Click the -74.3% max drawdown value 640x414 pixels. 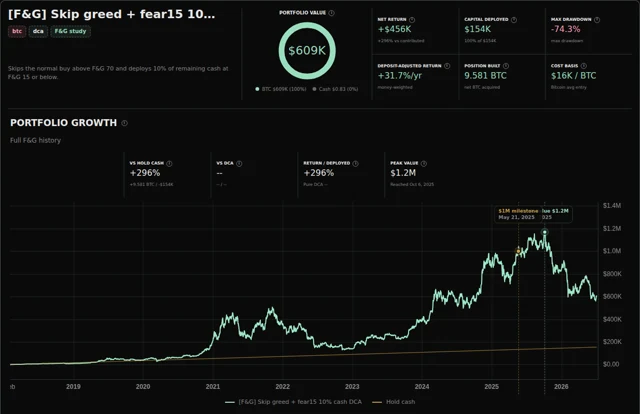click(x=565, y=29)
